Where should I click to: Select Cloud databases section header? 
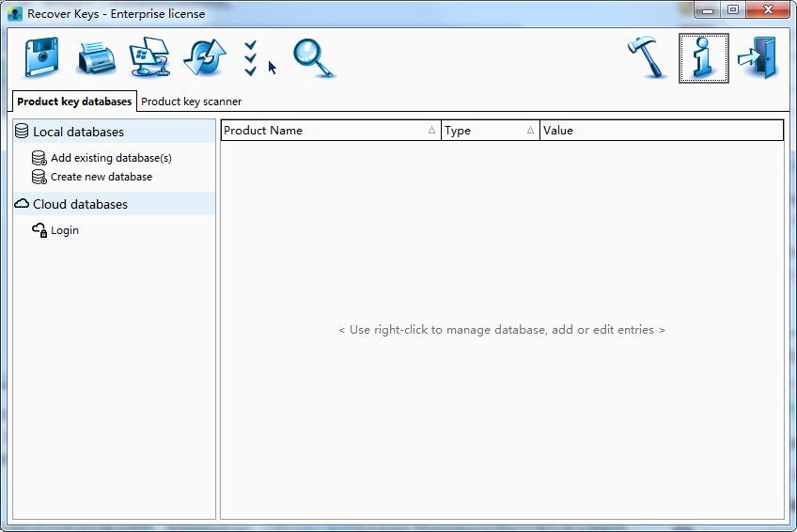pyautogui.click(x=115, y=204)
